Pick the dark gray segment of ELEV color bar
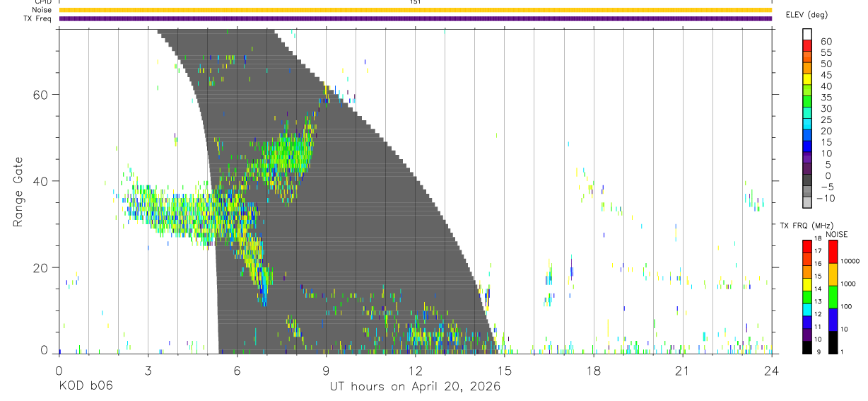Screen dimensions: 868x401 tap(807, 180)
